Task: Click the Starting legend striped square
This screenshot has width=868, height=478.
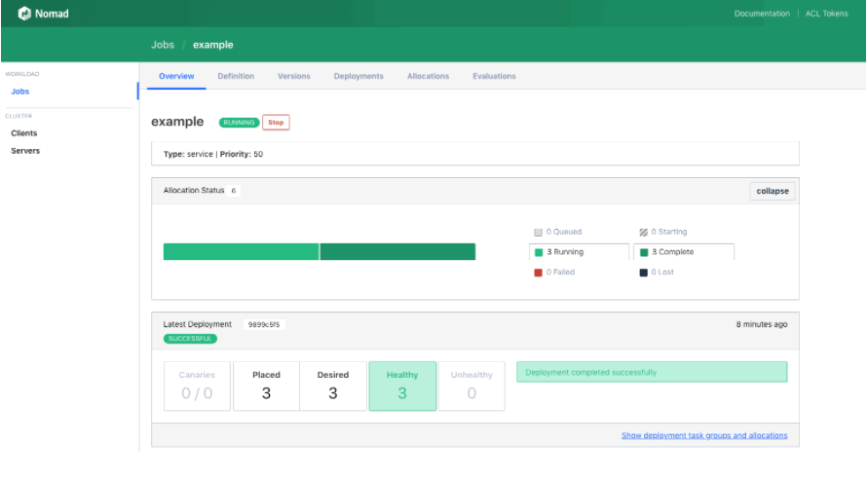Action: [x=643, y=232]
